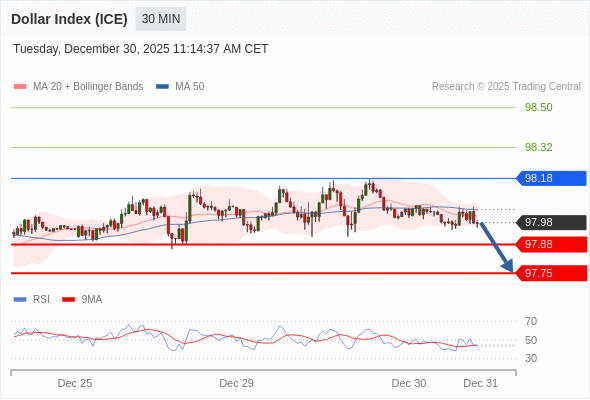Click the blue 98.18 pivot price tag

[551, 178]
